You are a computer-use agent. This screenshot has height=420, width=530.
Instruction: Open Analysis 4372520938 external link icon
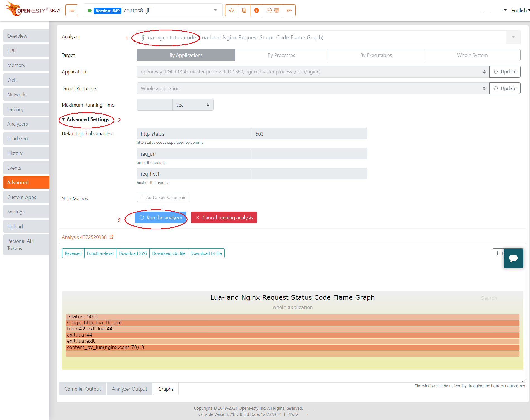coord(111,237)
